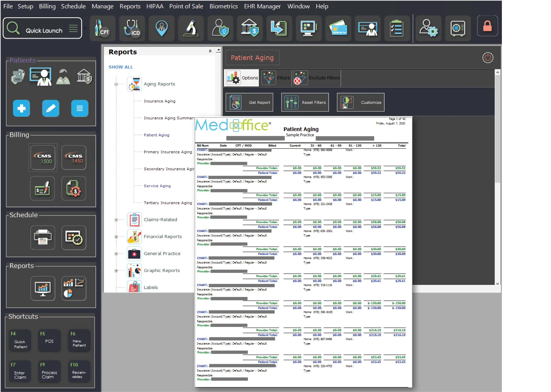Select Insurance Aging report

(x=160, y=101)
